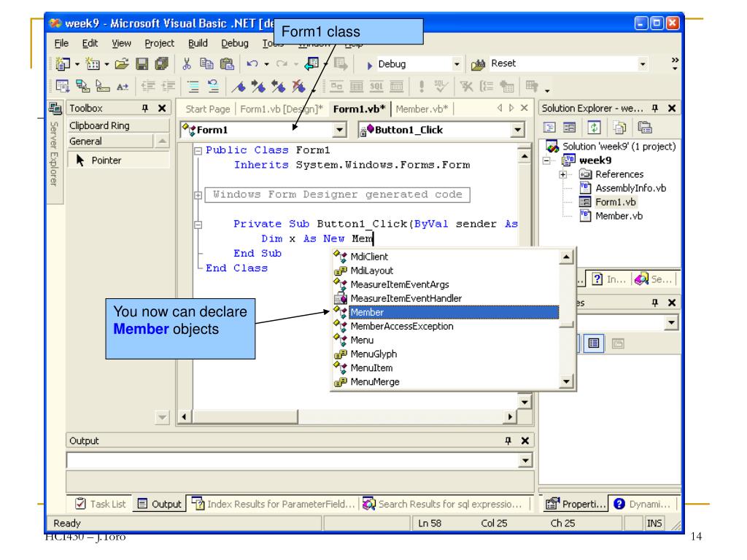Select Pointer in the Toolbox

click(117, 160)
